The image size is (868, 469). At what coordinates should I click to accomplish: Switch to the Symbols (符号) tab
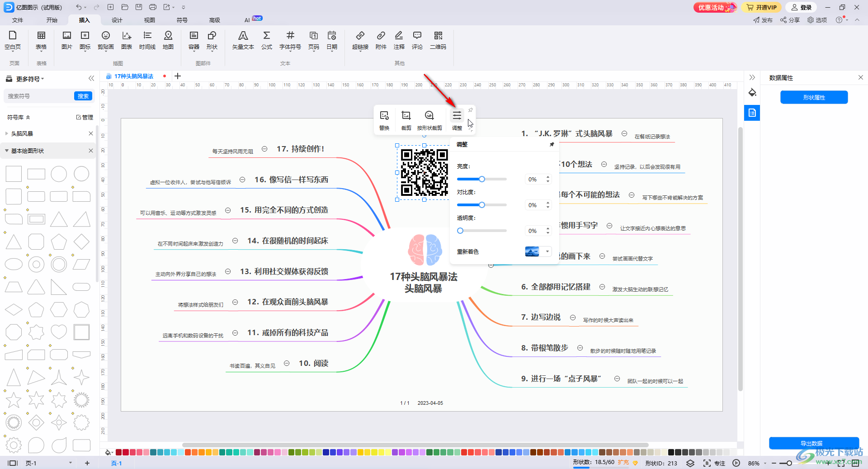tap(182, 20)
